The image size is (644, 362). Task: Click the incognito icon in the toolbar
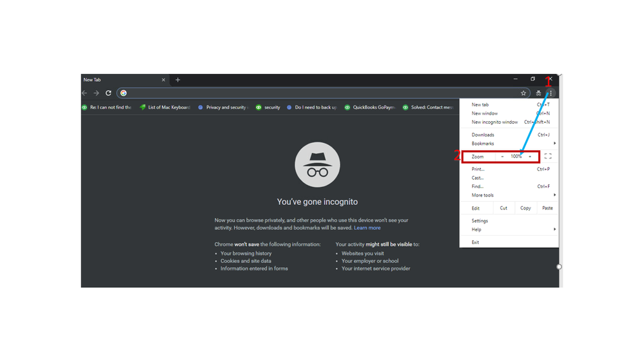[x=538, y=93]
